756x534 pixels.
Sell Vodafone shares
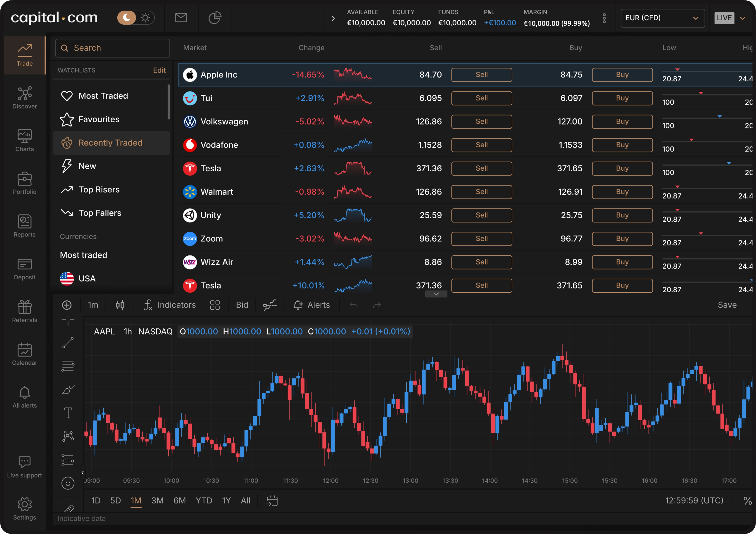click(x=481, y=145)
